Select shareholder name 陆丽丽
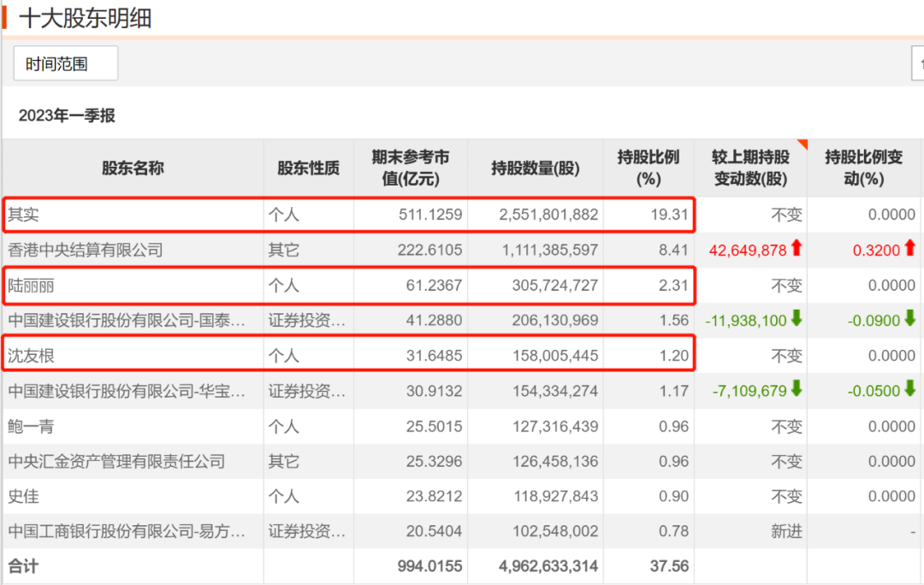The height and width of the screenshot is (585, 924). [32, 286]
